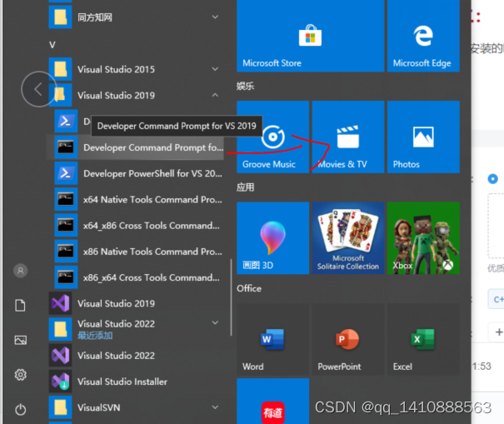Click the Visual Studio 2019 app icon
The width and height of the screenshot is (504, 424).
coord(61,303)
